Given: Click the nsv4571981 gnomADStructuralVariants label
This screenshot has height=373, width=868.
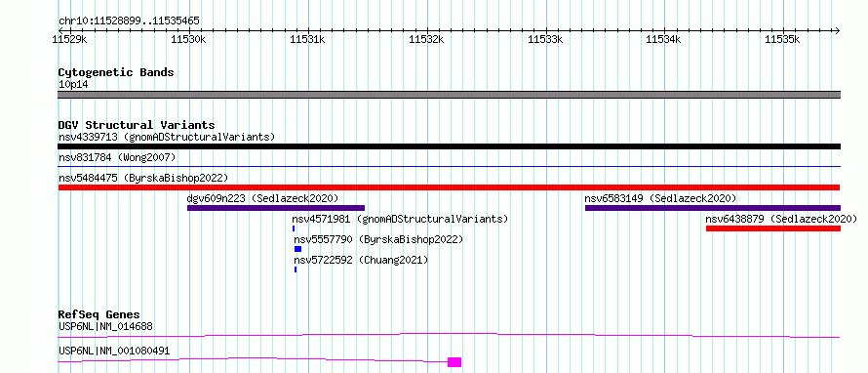Looking at the screenshot, I should pyautogui.click(x=400, y=219).
